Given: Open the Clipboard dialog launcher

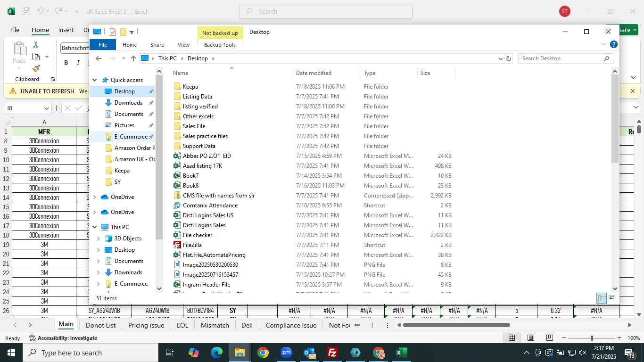Looking at the screenshot, I should click(x=52, y=79).
